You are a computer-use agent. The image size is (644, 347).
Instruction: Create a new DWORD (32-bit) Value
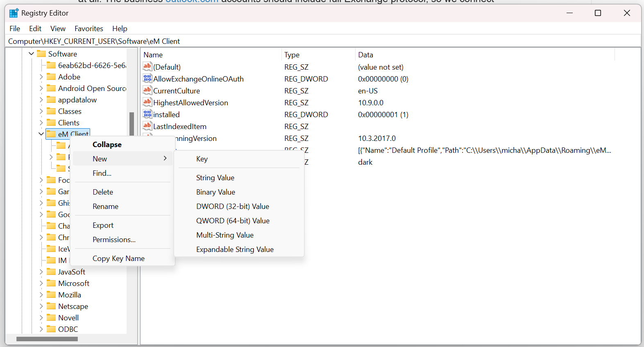click(x=239, y=206)
